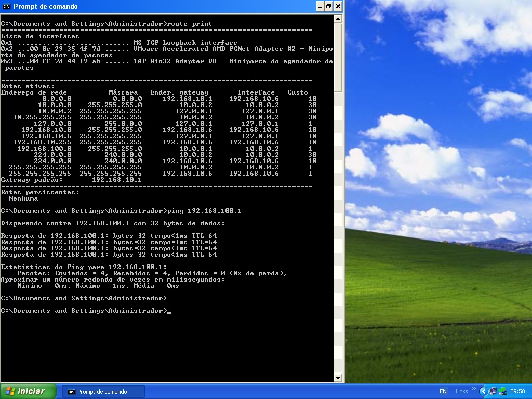
Task: Click MAC address '00 ff 7d 44 19 ab'
Action: [x=65, y=61]
